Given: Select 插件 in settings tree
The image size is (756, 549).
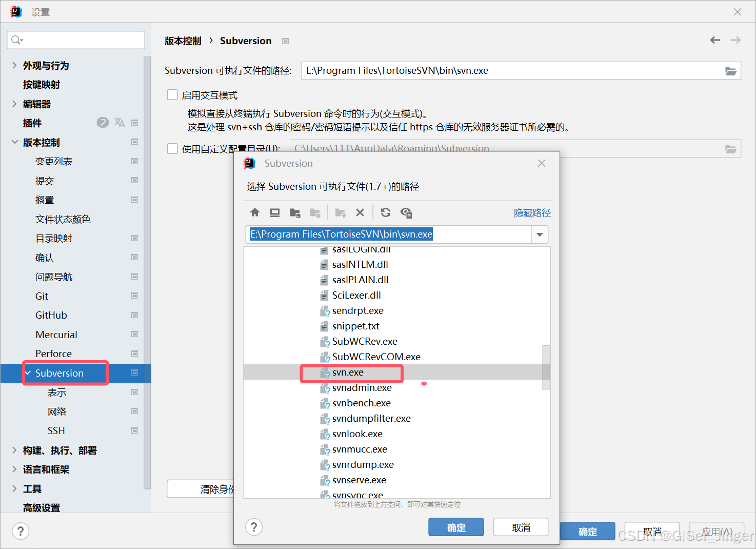Looking at the screenshot, I should pos(32,123).
